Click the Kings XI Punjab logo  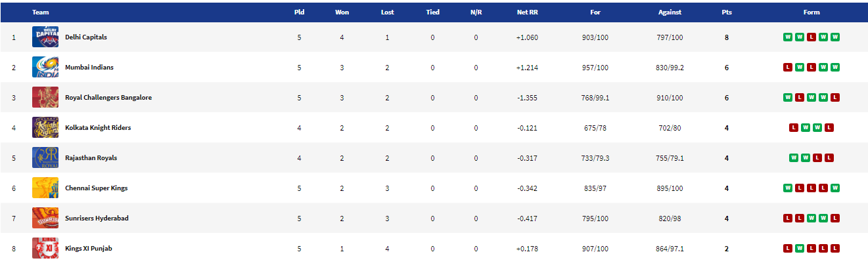pyautogui.click(x=45, y=249)
